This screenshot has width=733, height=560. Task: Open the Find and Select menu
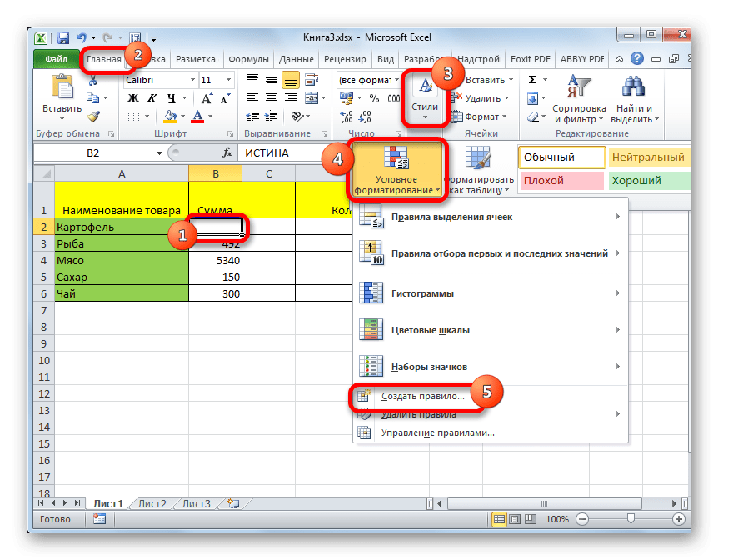(x=635, y=99)
